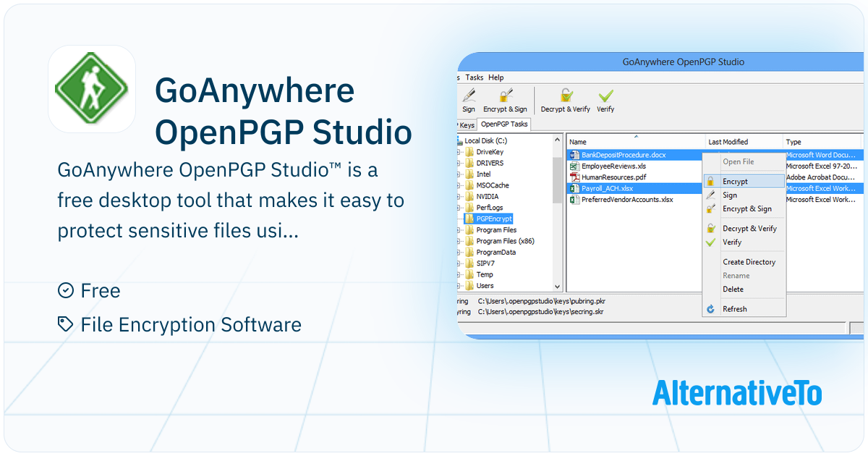
Task: Click the pen icon next to context-menu Sign
Action: coord(710,195)
